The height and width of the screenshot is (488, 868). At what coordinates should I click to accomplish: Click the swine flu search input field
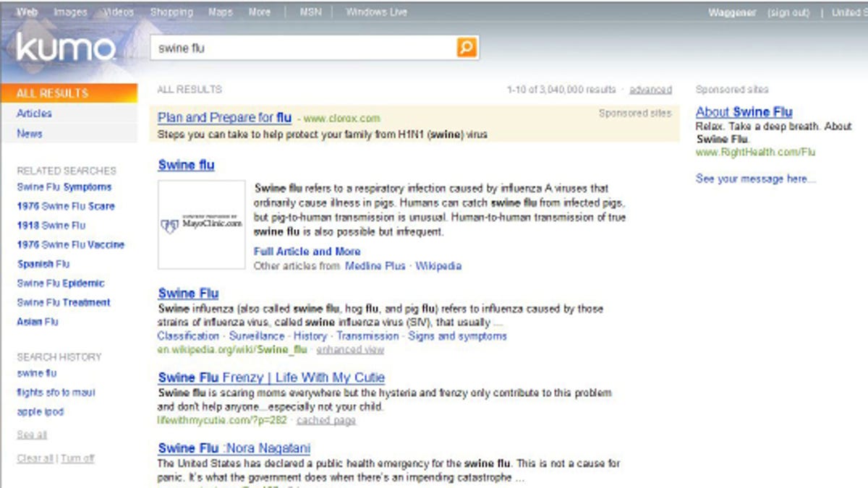point(304,48)
